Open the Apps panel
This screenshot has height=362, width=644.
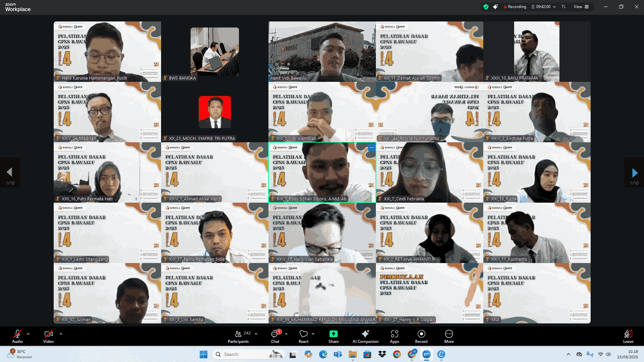[394, 337]
